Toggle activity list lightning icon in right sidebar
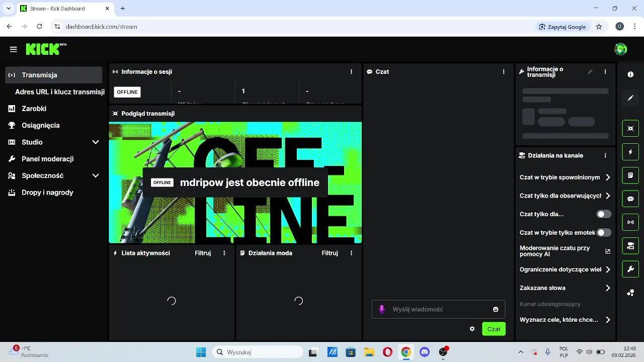Viewport: 644px width, 362px height. point(630,152)
